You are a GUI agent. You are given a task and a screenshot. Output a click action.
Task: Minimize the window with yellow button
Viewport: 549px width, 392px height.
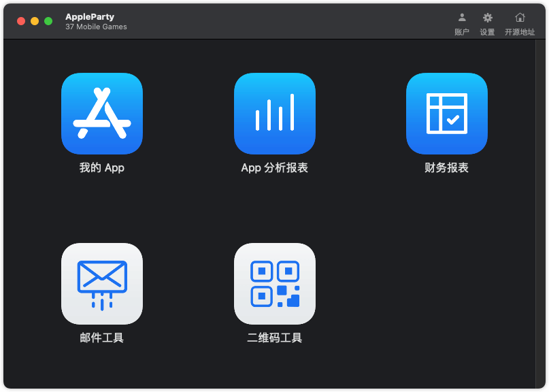pos(35,21)
